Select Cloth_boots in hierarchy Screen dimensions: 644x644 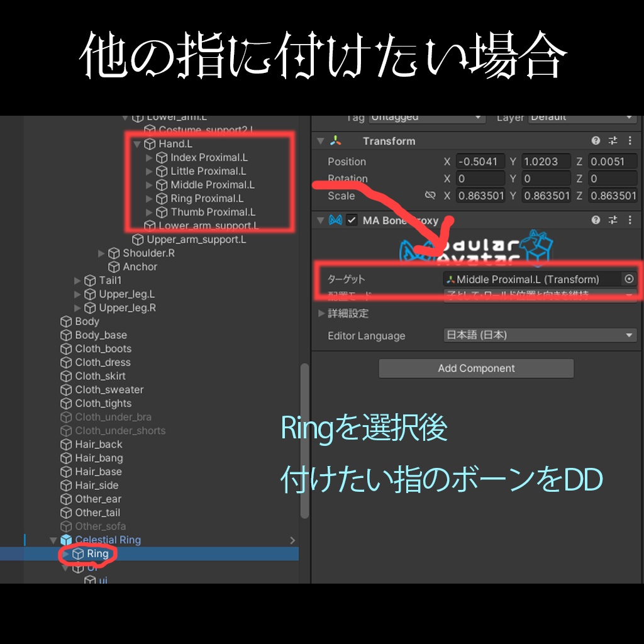pos(103,348)
